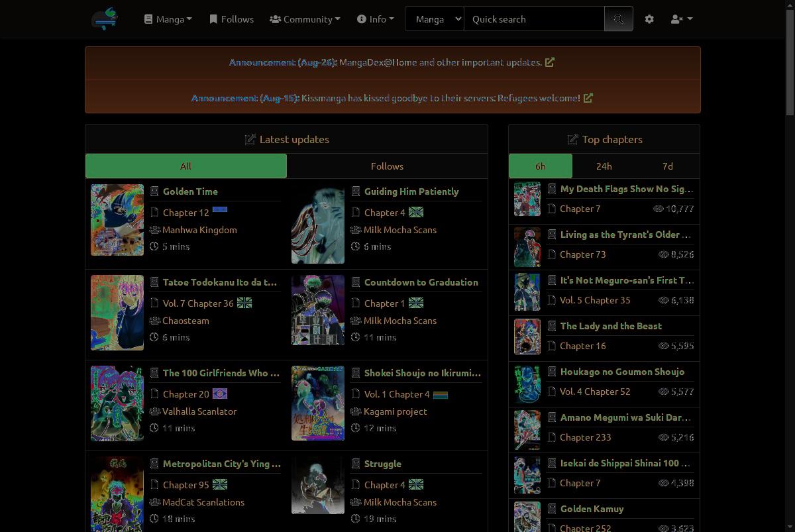The width and height of the screenshot is (795, 532).
Task: Click the Tatoe Todokanu Ito cover thumbnail
Action: coord(117,312)
